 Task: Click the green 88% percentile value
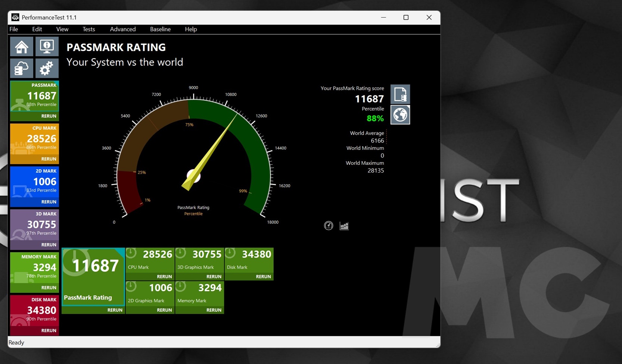click(x=375, y=118)
